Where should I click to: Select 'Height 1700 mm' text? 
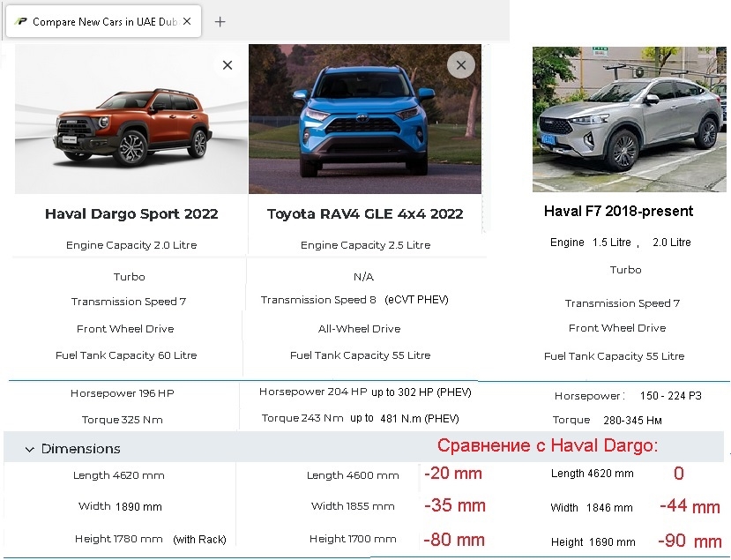pyautogui.click(x=353, y=539)
